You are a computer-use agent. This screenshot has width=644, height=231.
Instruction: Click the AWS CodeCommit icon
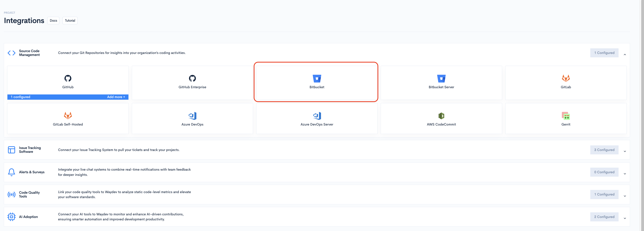[441, 116]
